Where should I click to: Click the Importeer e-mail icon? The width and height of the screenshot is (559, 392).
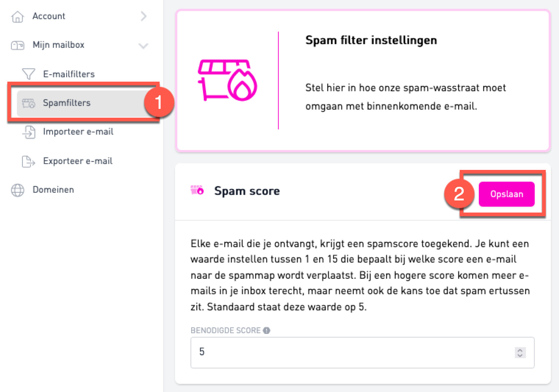point(29,132)
